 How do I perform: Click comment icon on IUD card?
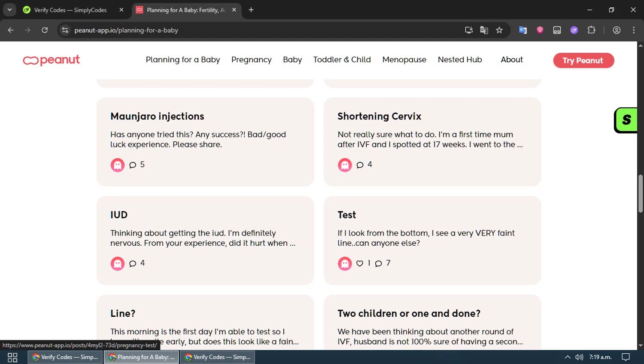click(133, 263)
